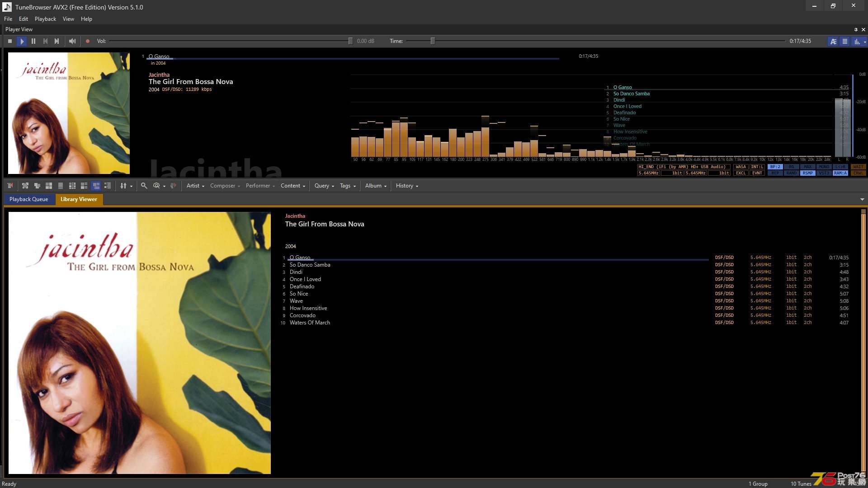Select the single column view icon

tap(61, 186)
